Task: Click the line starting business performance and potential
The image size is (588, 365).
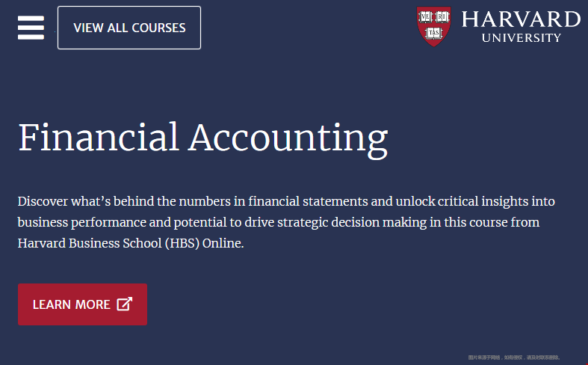Action: coord(279,222)
